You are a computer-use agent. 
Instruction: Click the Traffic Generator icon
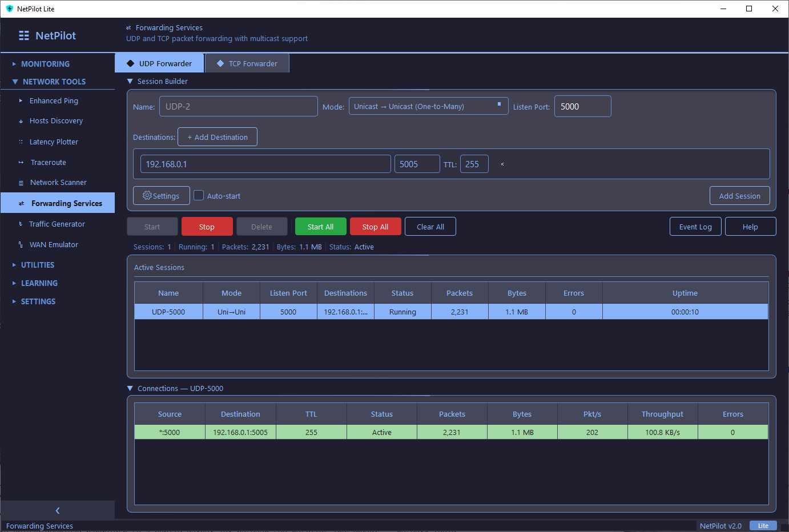(21, 224)
